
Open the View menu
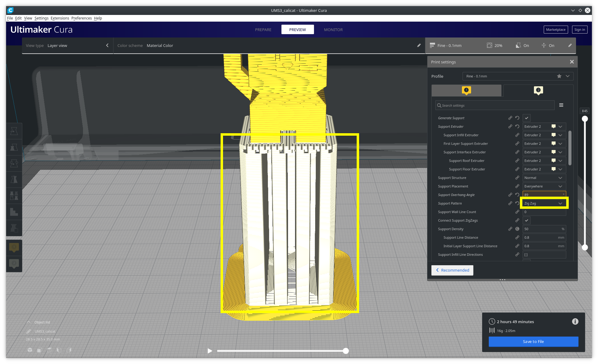click(x=28, y=18)
